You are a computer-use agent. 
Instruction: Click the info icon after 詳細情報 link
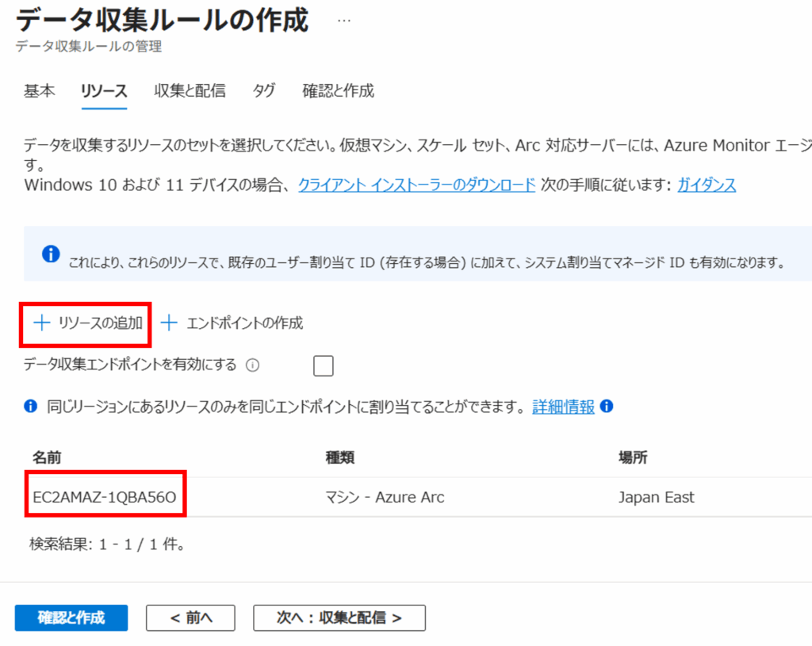pos(607,407)
